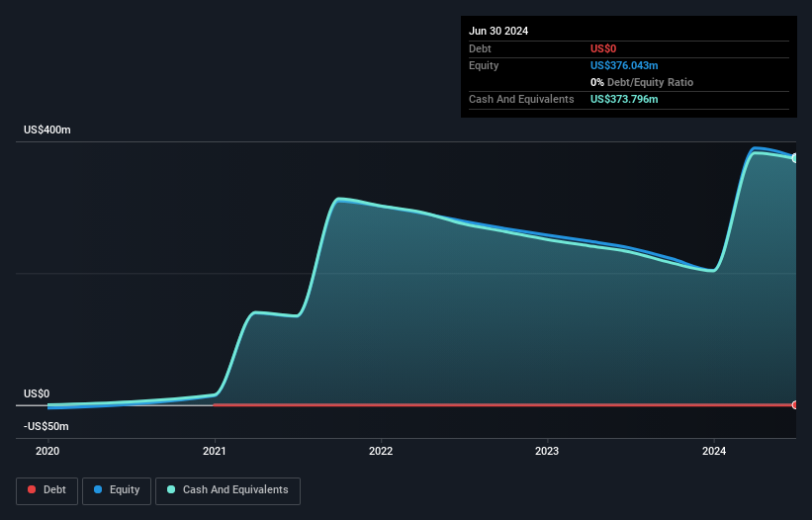Click the Cash And Equivalents tooltip label

pos(521,99)
